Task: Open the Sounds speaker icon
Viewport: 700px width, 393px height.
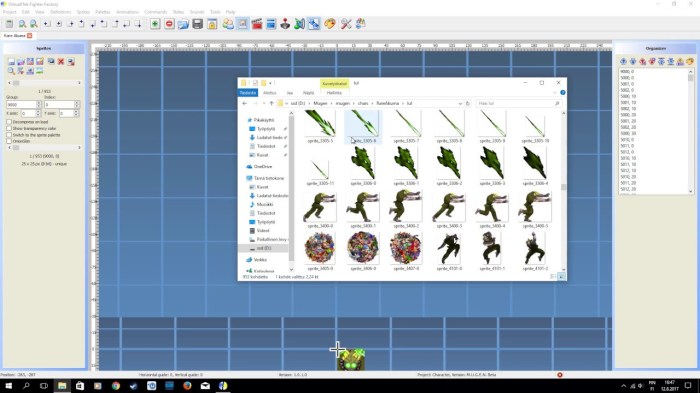Action: [x=300, y=24]
